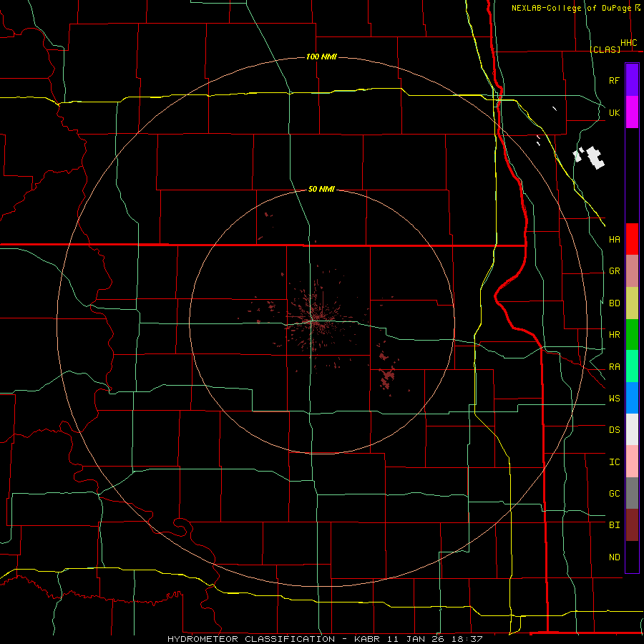Click the DS white legend swatch
The image size is (644, 644).
[632, 429]
